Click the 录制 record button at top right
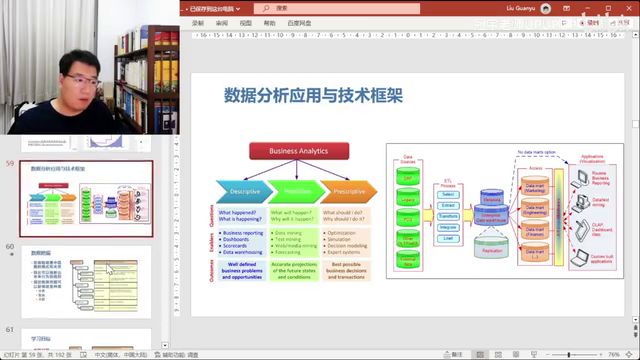The height and width of the screenshot is (360, 640). [589, 23]
